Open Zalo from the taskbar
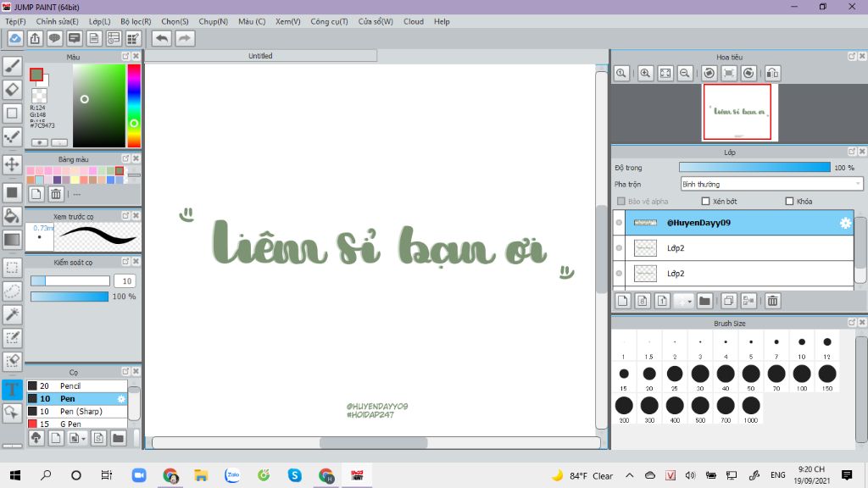The width and height of the screenshot is (868, 488). pos(232,475)
